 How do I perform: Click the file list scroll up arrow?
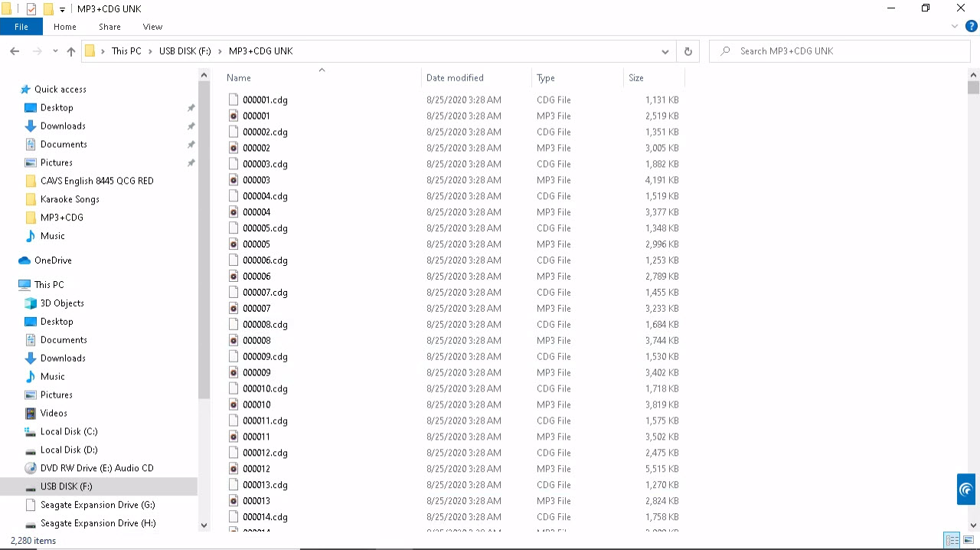pyautogui.click(x=973, y=75)
